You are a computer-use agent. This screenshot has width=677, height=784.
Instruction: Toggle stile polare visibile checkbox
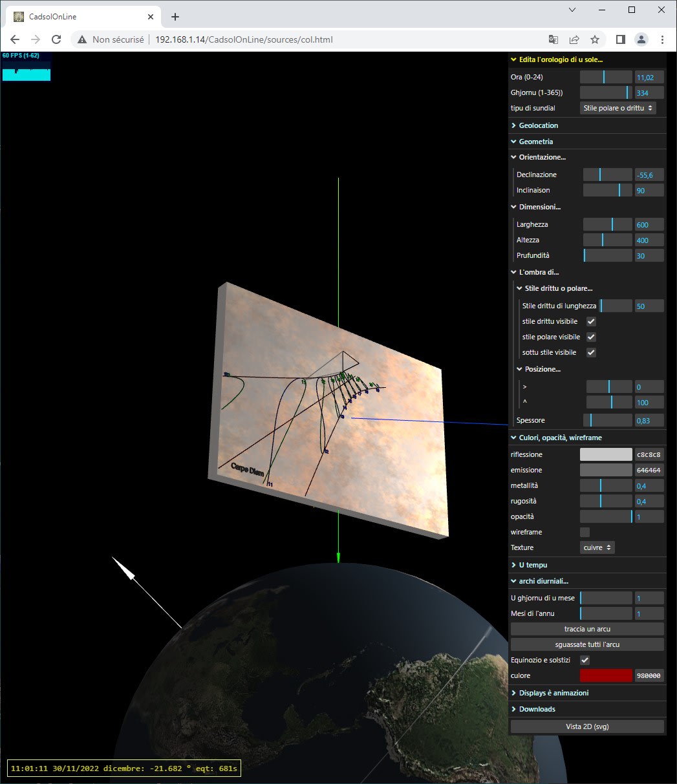coord(591,337)
